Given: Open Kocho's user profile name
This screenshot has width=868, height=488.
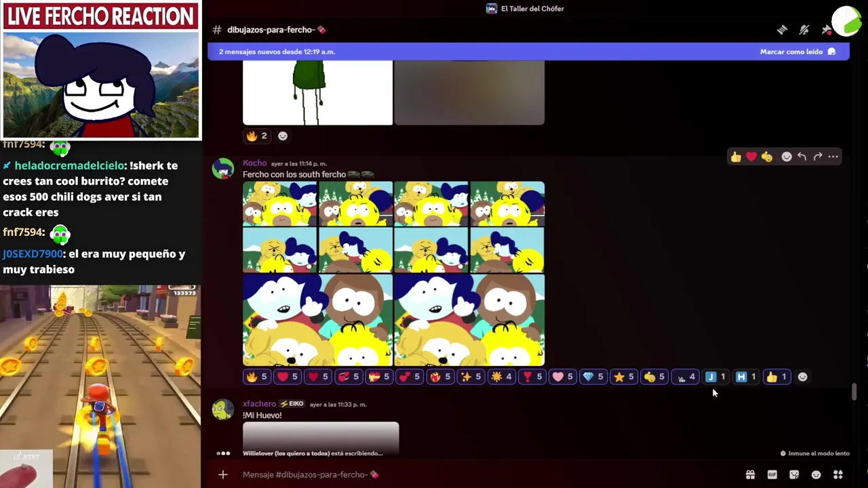Looking at the screenshot, I should point(254,163).
